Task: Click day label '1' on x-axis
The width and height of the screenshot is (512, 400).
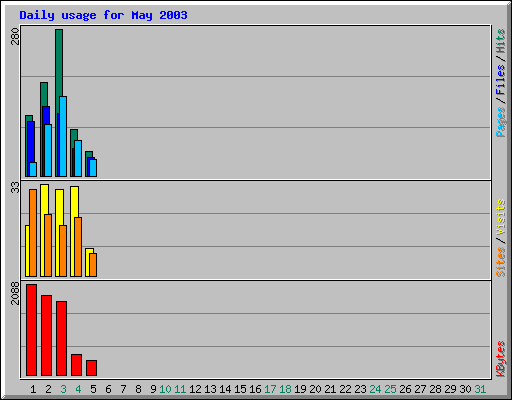Action: (33, 389)
